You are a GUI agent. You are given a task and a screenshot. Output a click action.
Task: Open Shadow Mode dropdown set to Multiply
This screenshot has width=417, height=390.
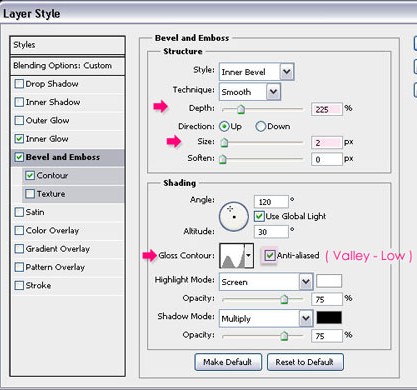coord(266,318)
